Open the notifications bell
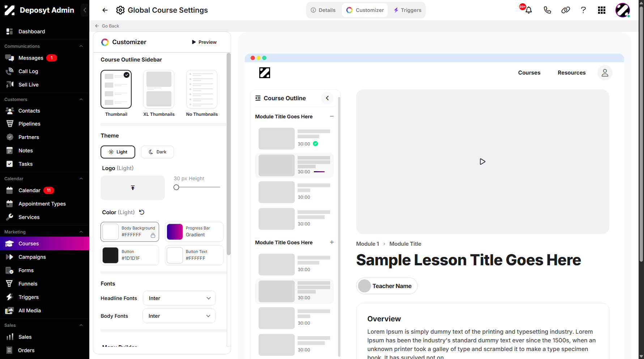644x359 pixels. [528, 10]
